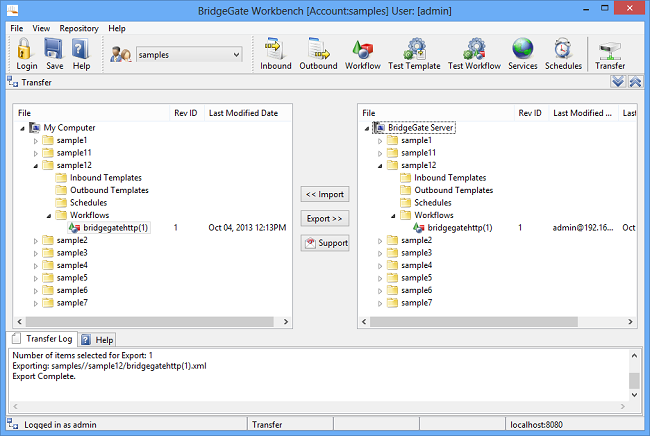
Task: Click the << Import button
Action: [324, 193]
